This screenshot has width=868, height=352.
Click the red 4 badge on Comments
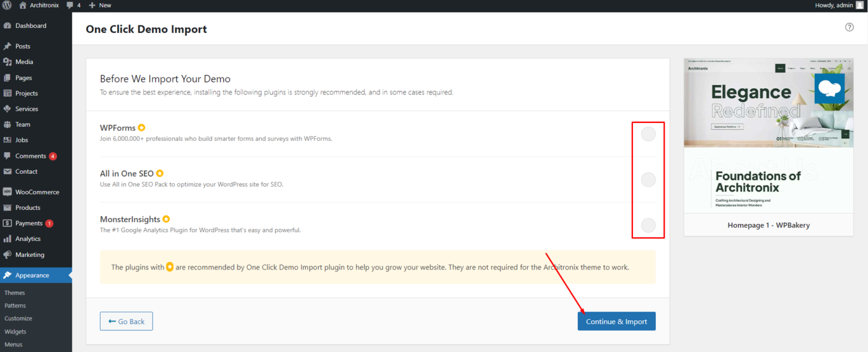point(53,156)
